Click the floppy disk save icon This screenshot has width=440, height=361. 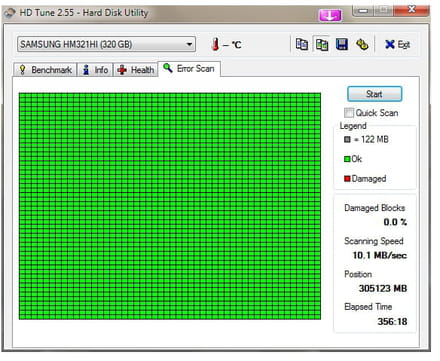(x=342, y=44)
